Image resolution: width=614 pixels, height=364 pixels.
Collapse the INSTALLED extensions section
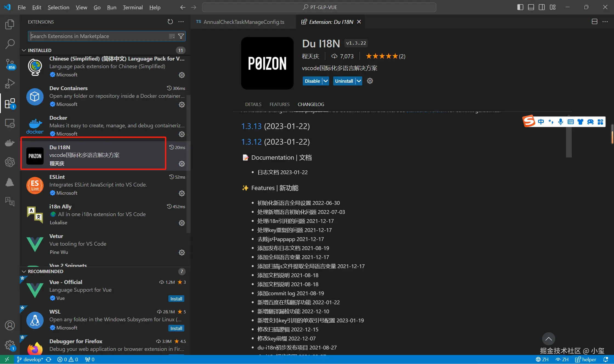click(x=24, y=50)
